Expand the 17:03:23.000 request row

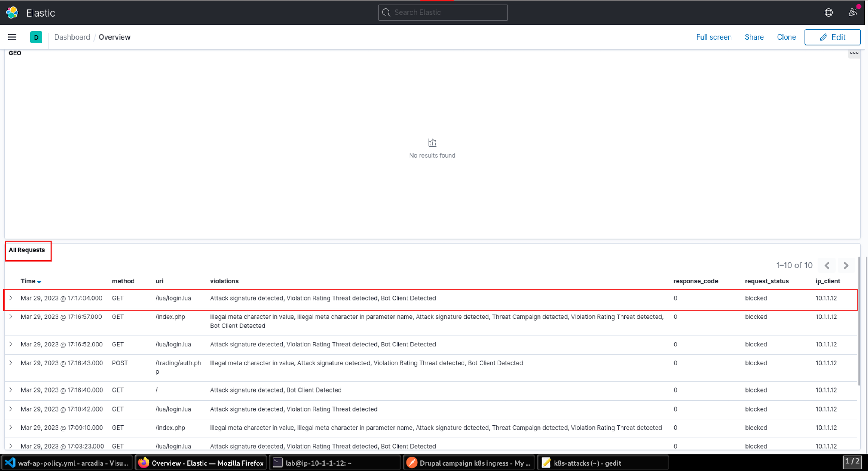point(11,446)
